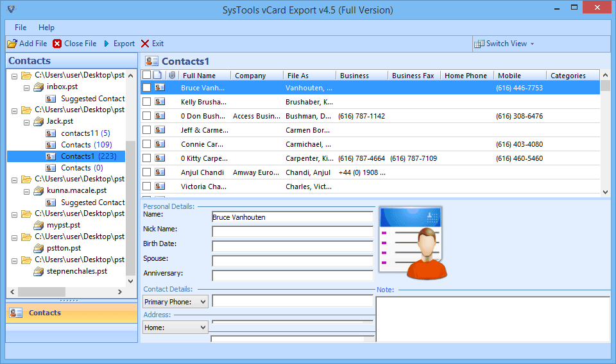This screenshot has width=616, height=364.
Task: Click contact card icon in Kitty Carpenter row
Action: coord(160,158)
